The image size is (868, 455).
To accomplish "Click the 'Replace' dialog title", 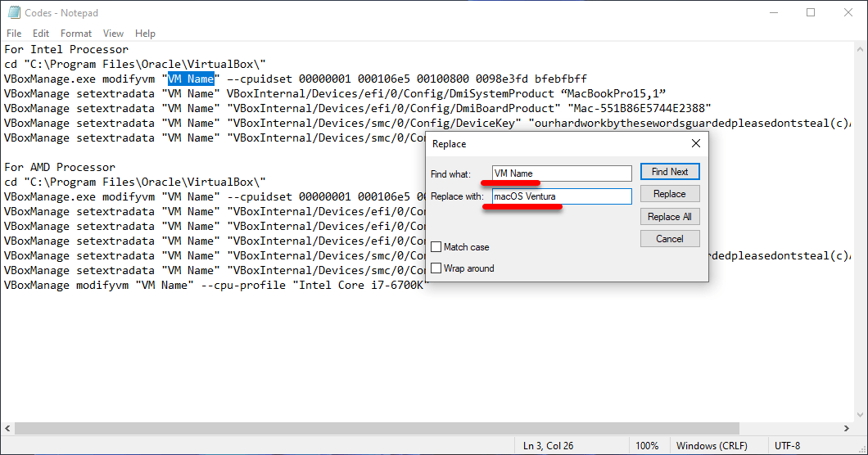I will tap(449, 144).
